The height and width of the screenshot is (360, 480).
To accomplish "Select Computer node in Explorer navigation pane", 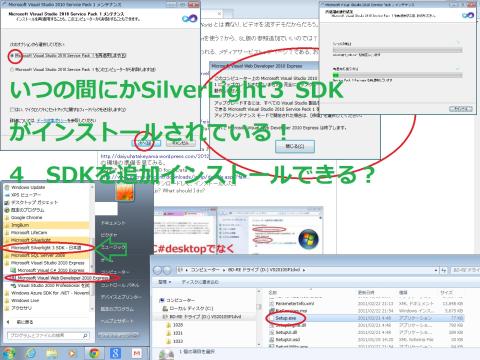I will click(x=177, y=300).
